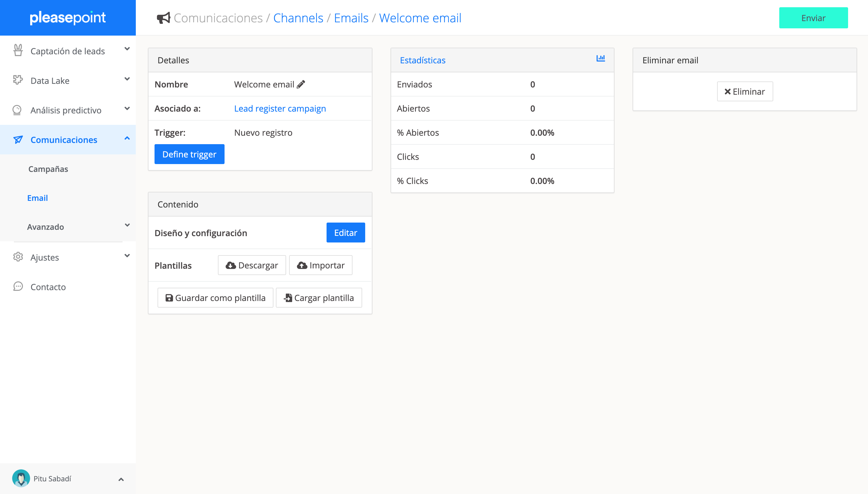The width and height of the screenshot is (868, 494).
Task: Click the Define trigger button
Action: click(x=189, y=154)
